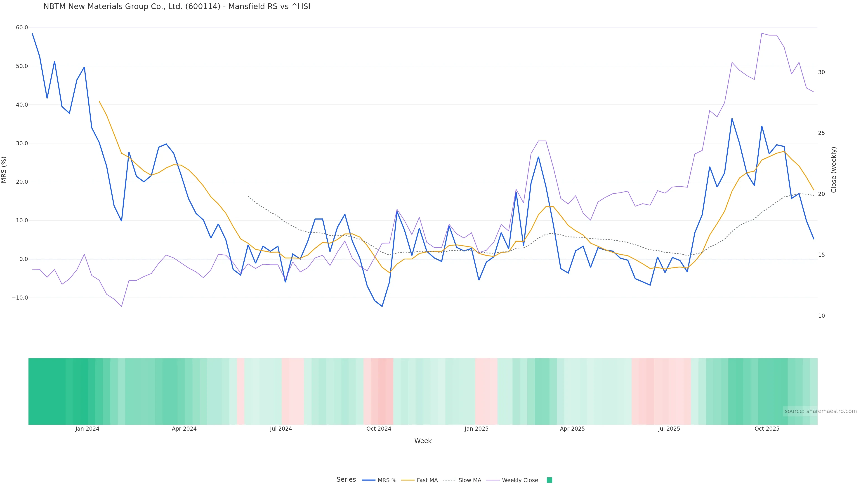Click the Apr 2024 x-axis tick label
Screen dimensions: 868x488
click(x=184, y=429)
